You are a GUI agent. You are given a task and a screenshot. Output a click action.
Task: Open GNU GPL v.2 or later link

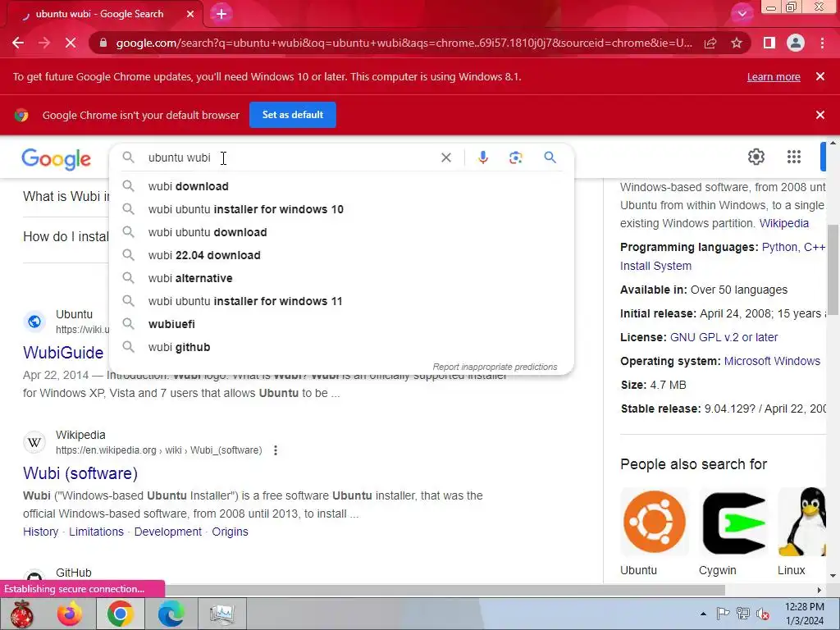(724, 337)
